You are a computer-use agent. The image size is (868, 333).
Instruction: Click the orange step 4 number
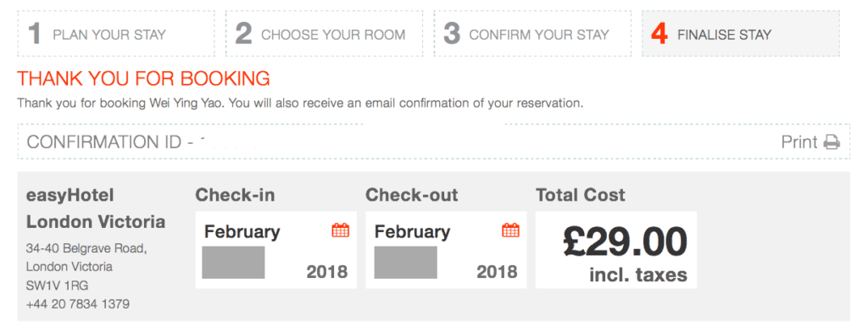tap(659, 34)
